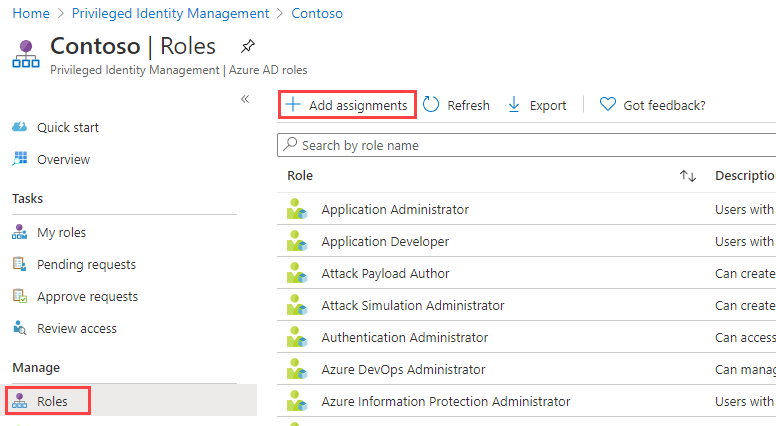Open Privileged Identity Management breadcrumb
Screen dimensions: 776x426
click(x=170, y=13)
